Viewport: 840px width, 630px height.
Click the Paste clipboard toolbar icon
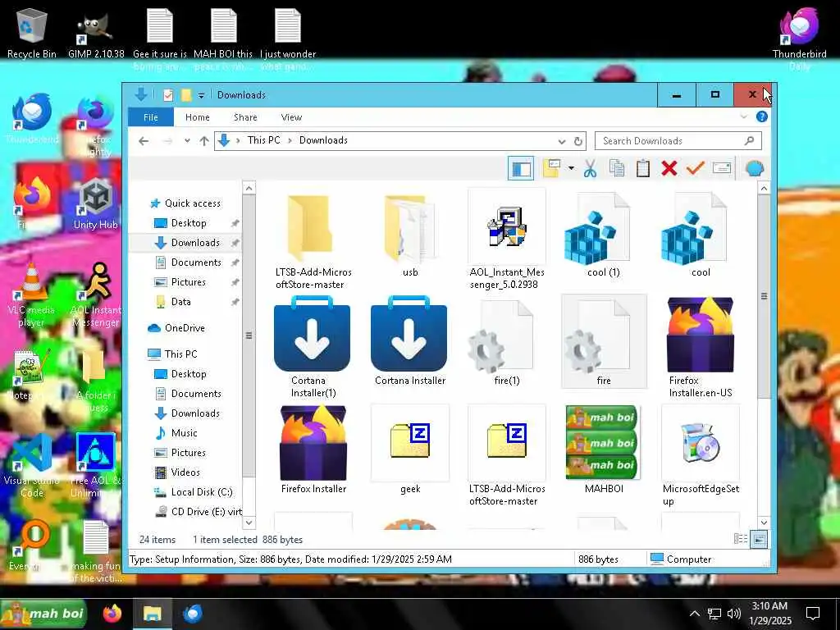pos(643,169)
